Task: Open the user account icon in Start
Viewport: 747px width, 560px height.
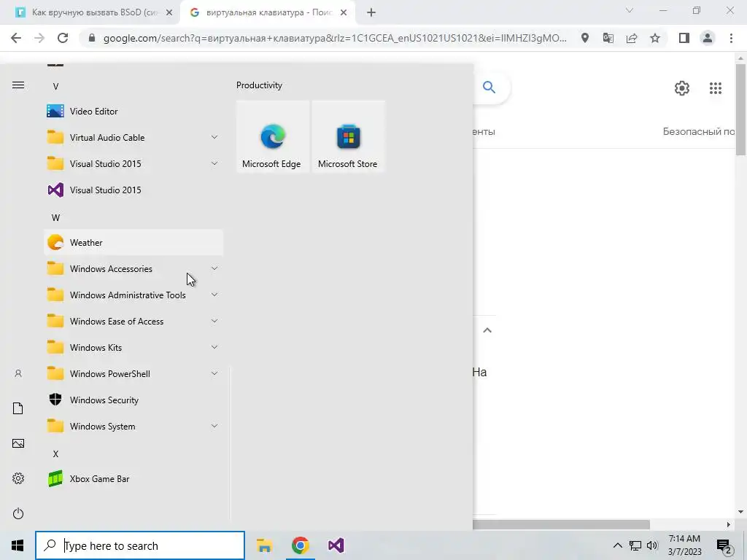Action: [x=18, y=374]
